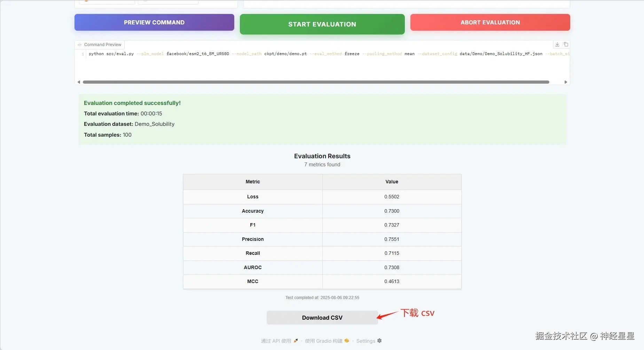The height and width of the screenshot is (350, 644).
Task: Click the Accuracy metric name cell
Action: coord(253,211)
